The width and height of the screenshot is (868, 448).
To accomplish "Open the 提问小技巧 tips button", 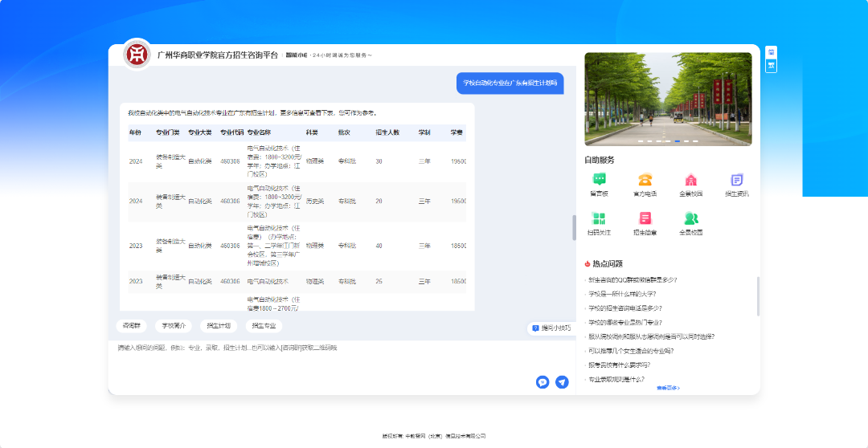I will (551, 328).
